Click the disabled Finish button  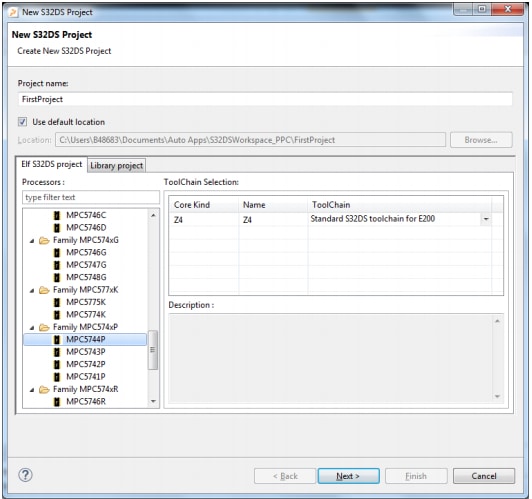point(416,476)
